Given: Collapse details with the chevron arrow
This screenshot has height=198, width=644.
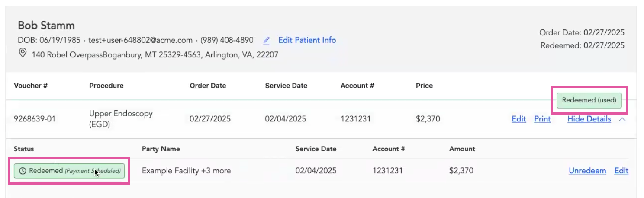Looking at the screenshot, I should 622,119.
